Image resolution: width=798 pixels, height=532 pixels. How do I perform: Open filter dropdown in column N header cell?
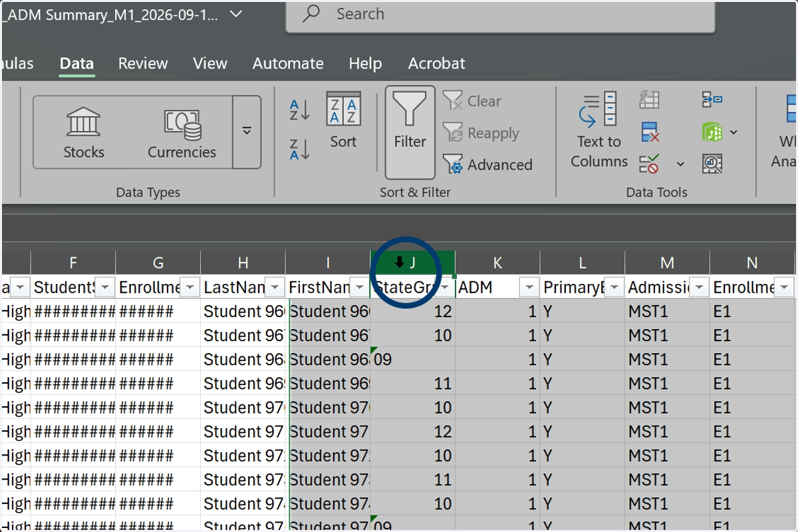click(x=785, y=288)
